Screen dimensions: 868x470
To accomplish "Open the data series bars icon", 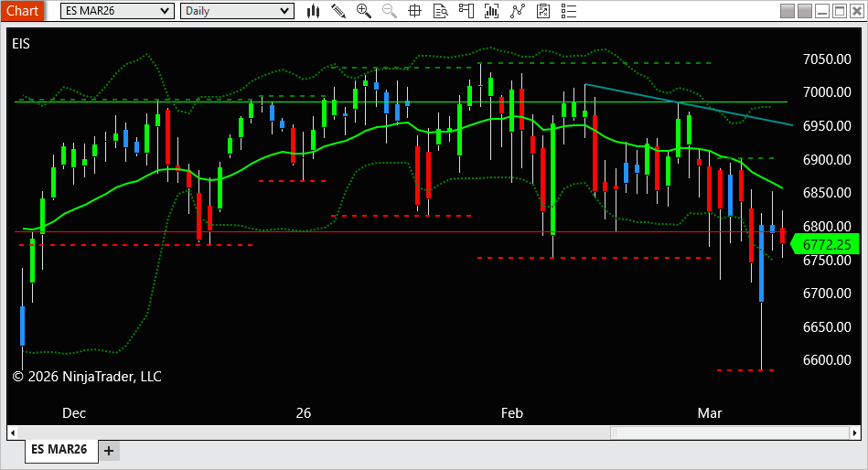I will coord(491,11).
